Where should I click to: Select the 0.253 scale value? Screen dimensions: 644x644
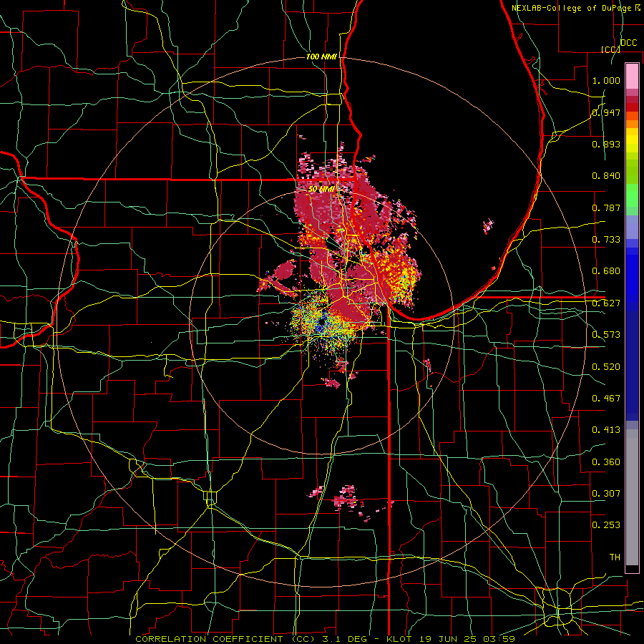(x=606, y=525)
